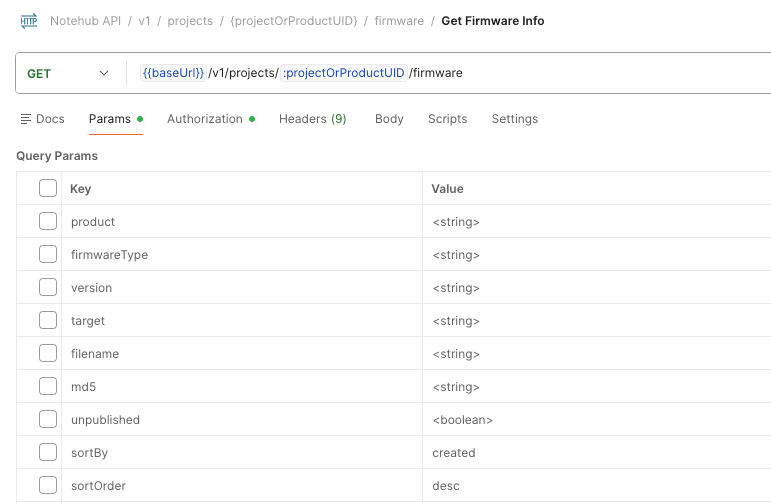Switch to the Authorization tab
This screenshot has height=503, width=771.
(x=211, y=119)
